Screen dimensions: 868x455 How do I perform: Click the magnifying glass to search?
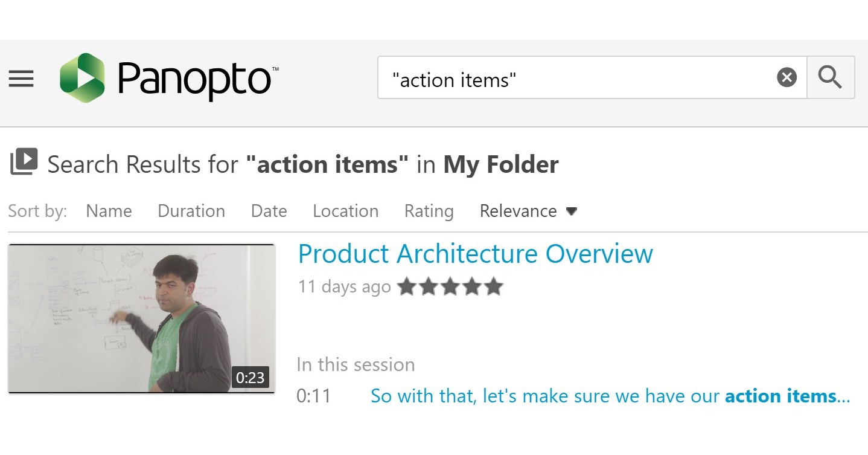pos(830,77)
